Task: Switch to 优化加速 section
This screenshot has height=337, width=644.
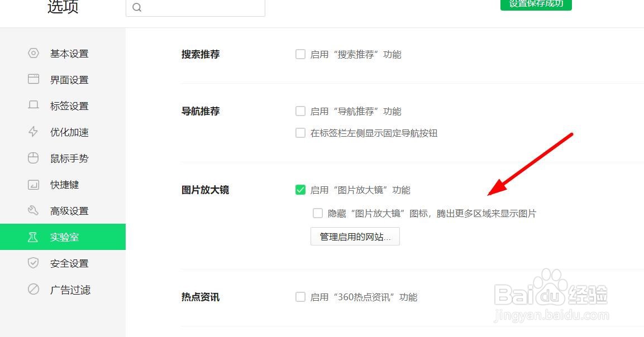Action: click(63, 132)
